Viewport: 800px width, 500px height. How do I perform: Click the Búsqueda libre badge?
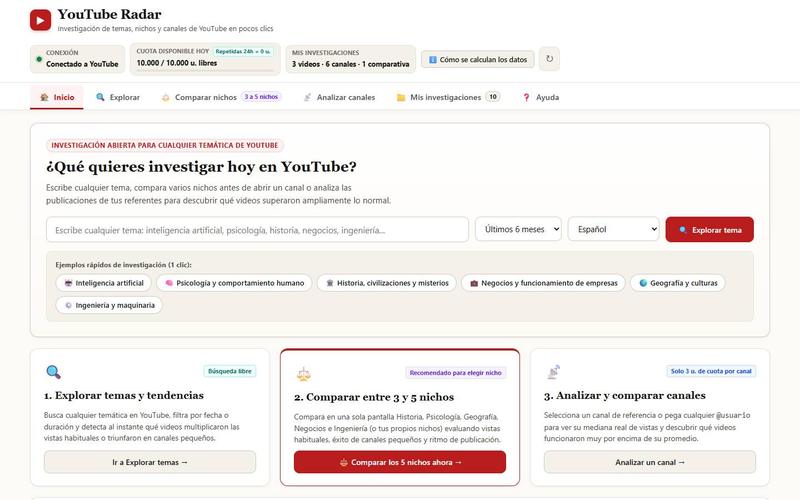[230, 371]
